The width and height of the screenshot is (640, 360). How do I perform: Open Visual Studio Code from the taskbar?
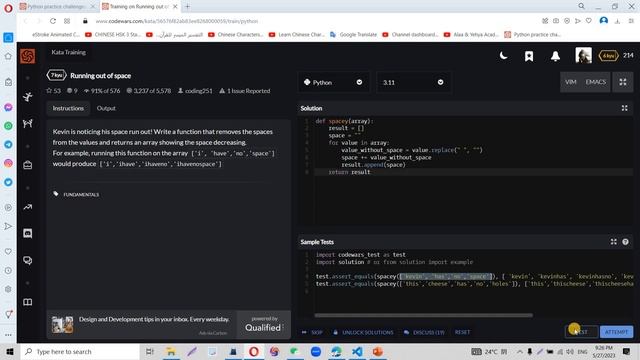(357, 351)
